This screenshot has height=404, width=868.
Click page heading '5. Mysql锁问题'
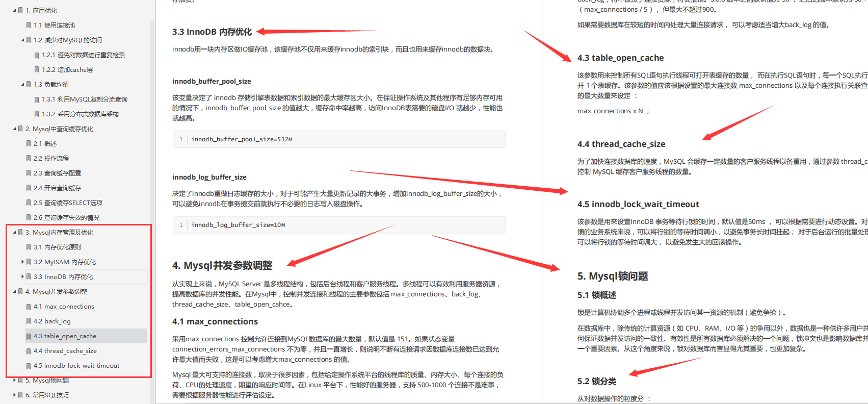[x=613, y=276]
